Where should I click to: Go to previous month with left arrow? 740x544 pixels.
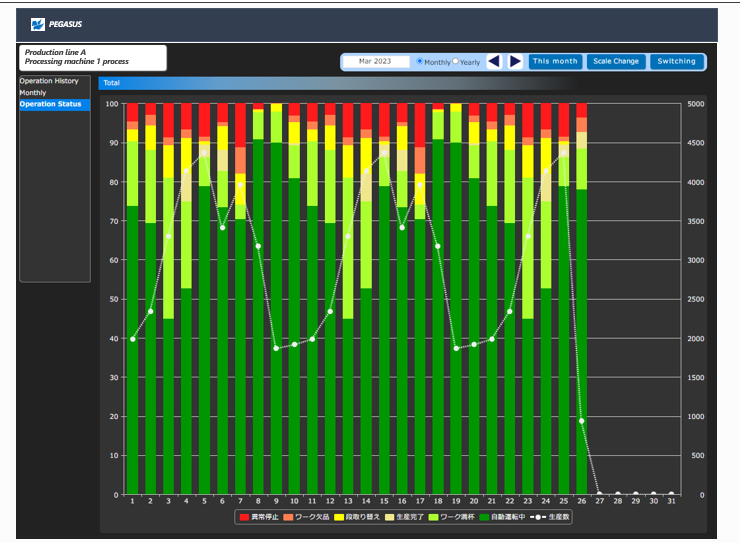[x=494, y=61]
